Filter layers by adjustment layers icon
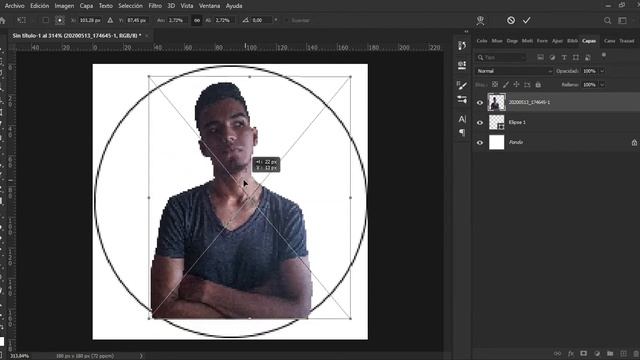The width and height of the screenshot is (640, 360). coord(552,58)
